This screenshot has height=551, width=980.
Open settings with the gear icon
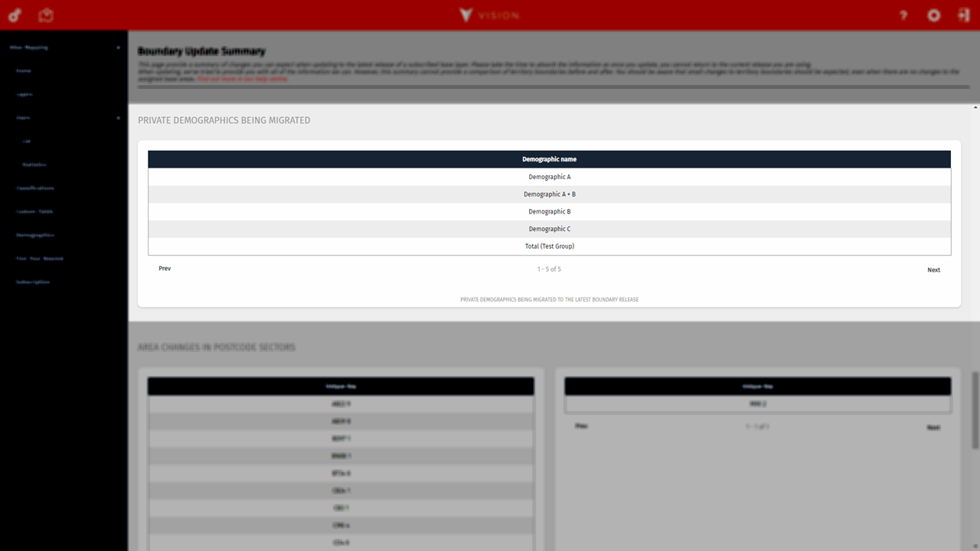coord(933,15)
